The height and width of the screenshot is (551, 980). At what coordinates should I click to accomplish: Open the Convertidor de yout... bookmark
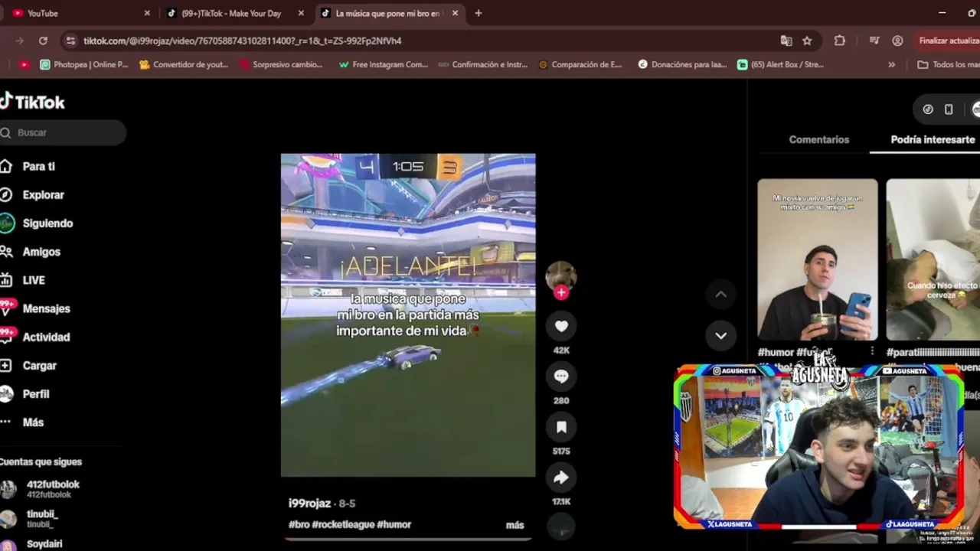[x=184, y=64]
